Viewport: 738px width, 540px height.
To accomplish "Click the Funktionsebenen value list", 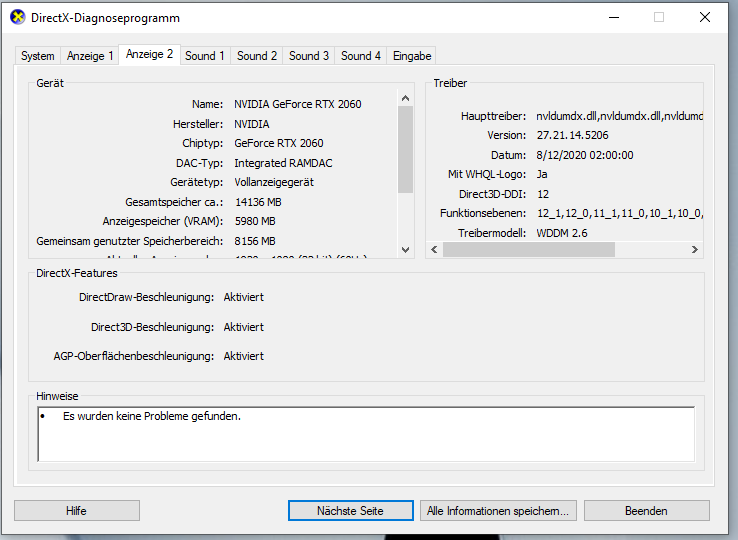I will pos(620,214).
